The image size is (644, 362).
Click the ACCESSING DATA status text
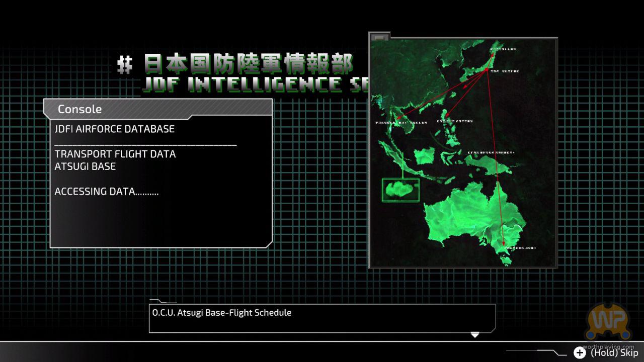[x=107, y=192]
